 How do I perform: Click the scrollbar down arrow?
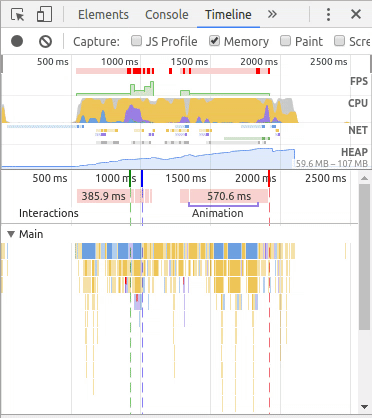364,407
